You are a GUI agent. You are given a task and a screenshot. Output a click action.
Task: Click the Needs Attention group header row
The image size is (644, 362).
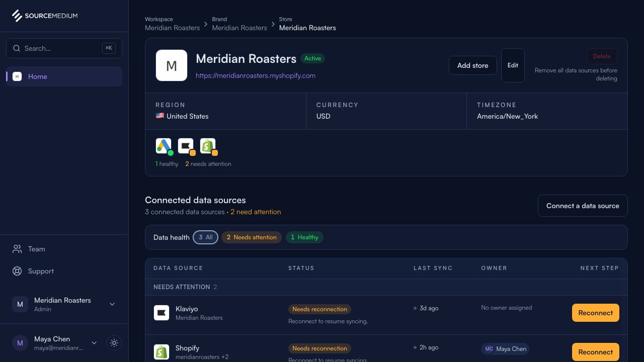(x=386, y=287)
